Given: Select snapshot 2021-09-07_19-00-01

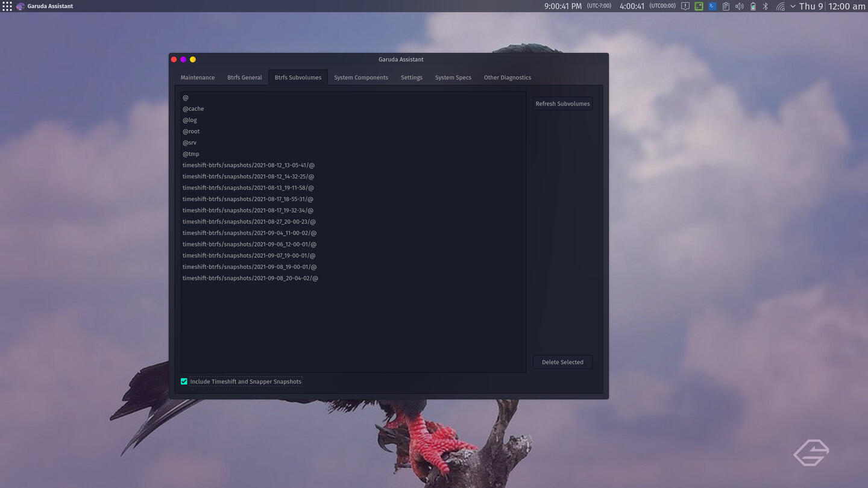Looking at the screenshot, I should 353,255.
